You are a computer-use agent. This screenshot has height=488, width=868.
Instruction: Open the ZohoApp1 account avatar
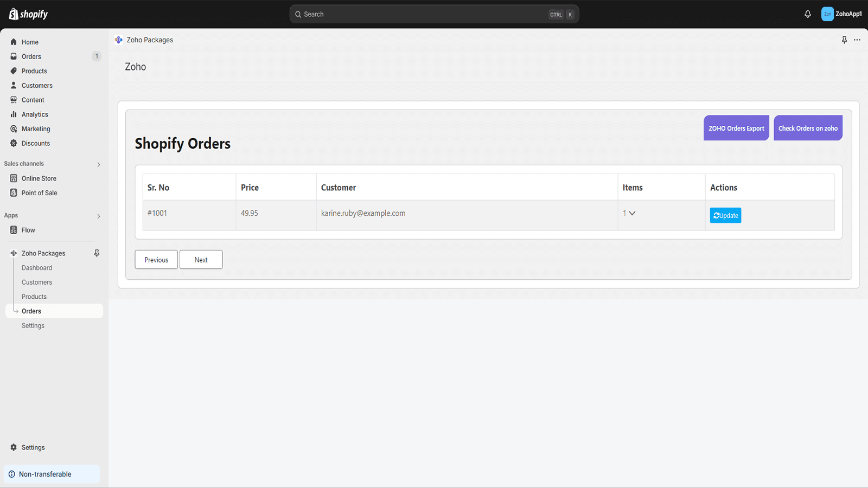[x=827, y=14]
